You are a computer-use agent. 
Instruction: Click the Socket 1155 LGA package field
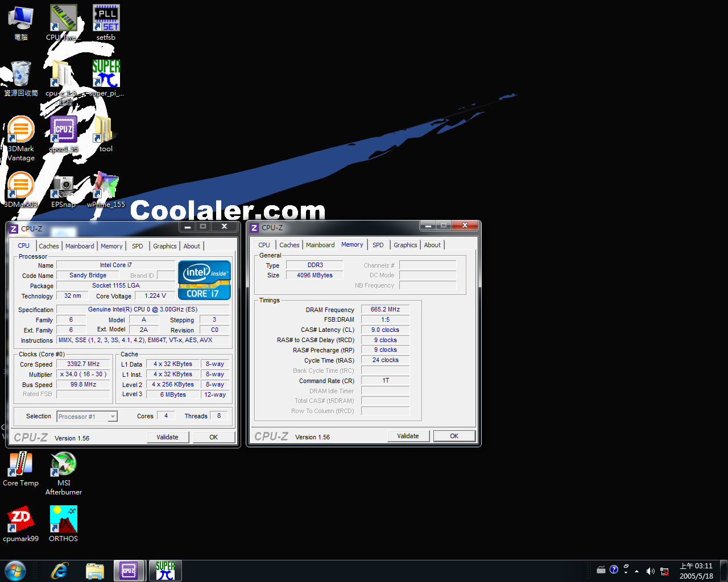(x=116, y=285)
